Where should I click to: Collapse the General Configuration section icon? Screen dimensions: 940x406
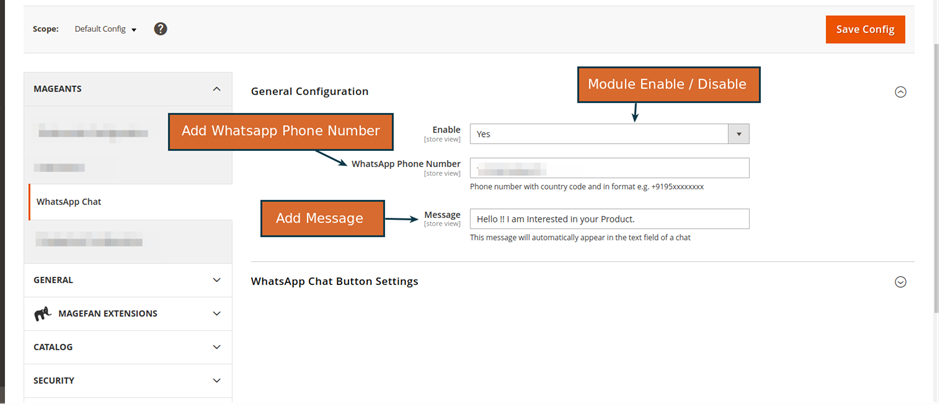coord(900,92)
